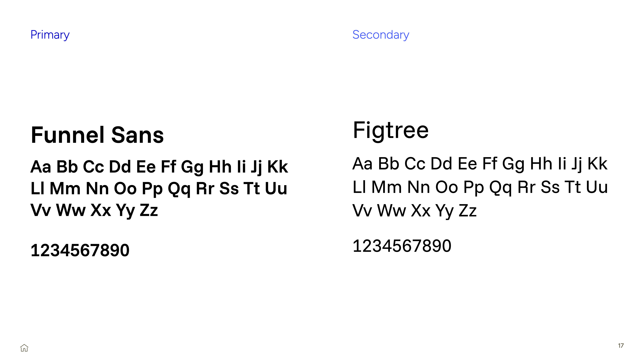Viewport: 644px width, 362px height.
Task: Click the regular-weight "Ss" in Figtree sample
Action: (x=550, y=187)
